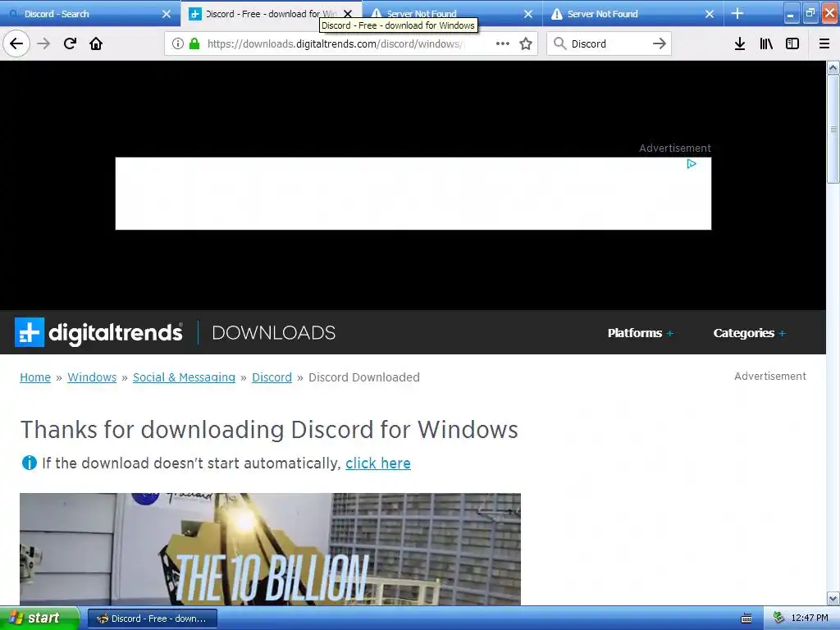Close the first Server Not Found tab
This screenshot has height=630, width=840.
coord(528,14)
